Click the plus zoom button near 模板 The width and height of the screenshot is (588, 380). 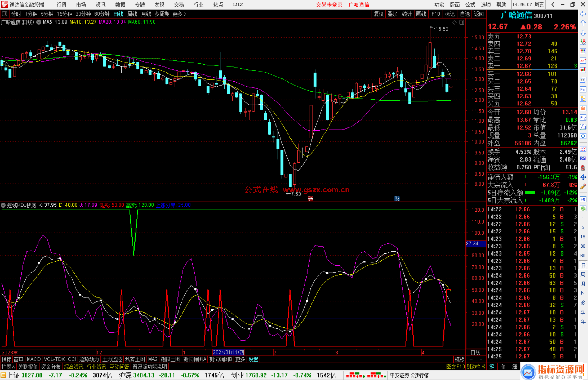pos(471,359)
